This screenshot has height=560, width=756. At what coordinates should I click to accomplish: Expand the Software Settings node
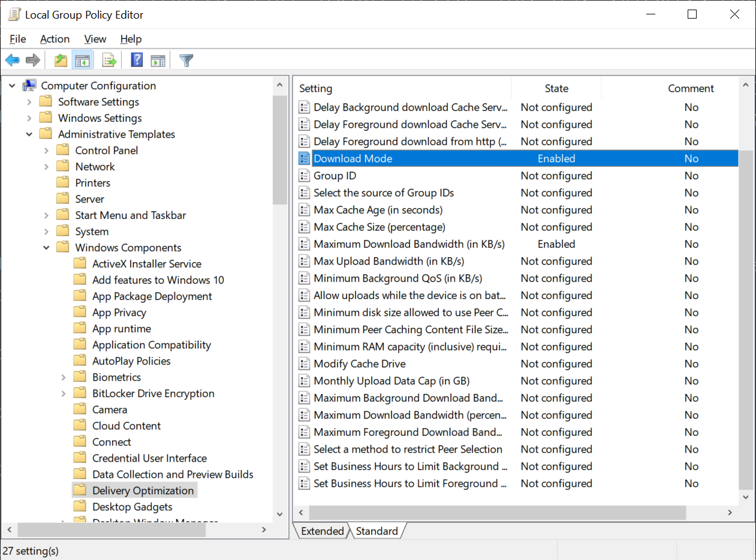coord(29,102)
